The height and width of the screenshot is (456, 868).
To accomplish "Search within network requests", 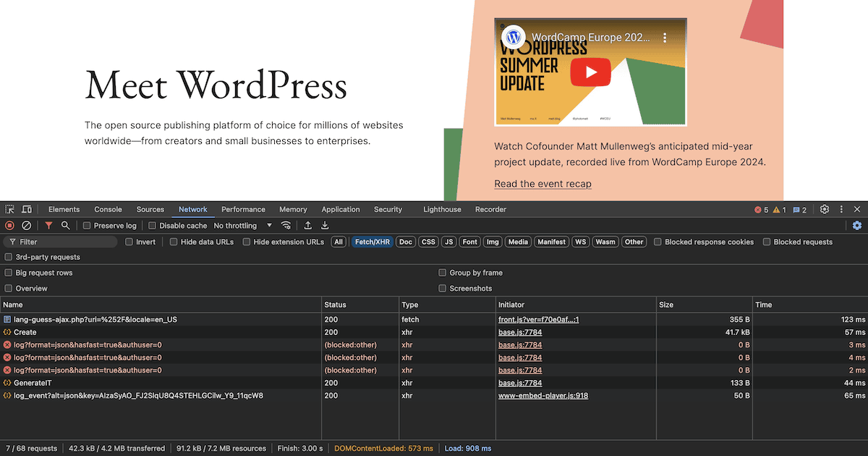I will (x=65, y=225).
